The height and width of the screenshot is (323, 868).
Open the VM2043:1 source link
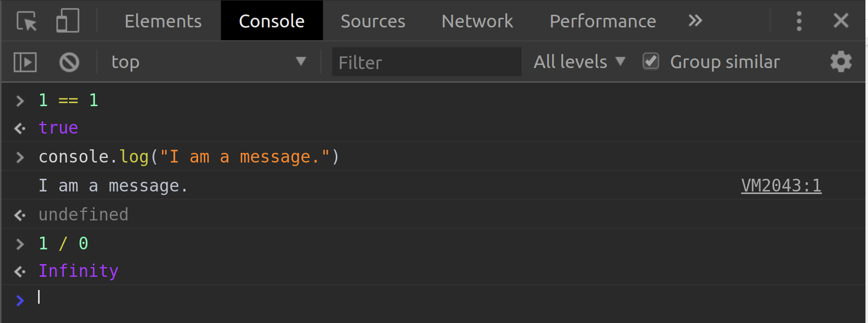pyautogui.click(x=781, y=186)
